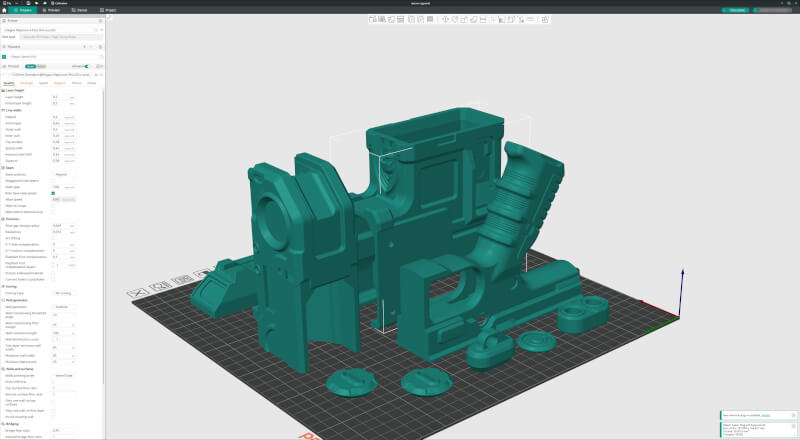
Task: Toggle the Advanced settings switch
Action: pyautogui.click(x=87, y=67)
